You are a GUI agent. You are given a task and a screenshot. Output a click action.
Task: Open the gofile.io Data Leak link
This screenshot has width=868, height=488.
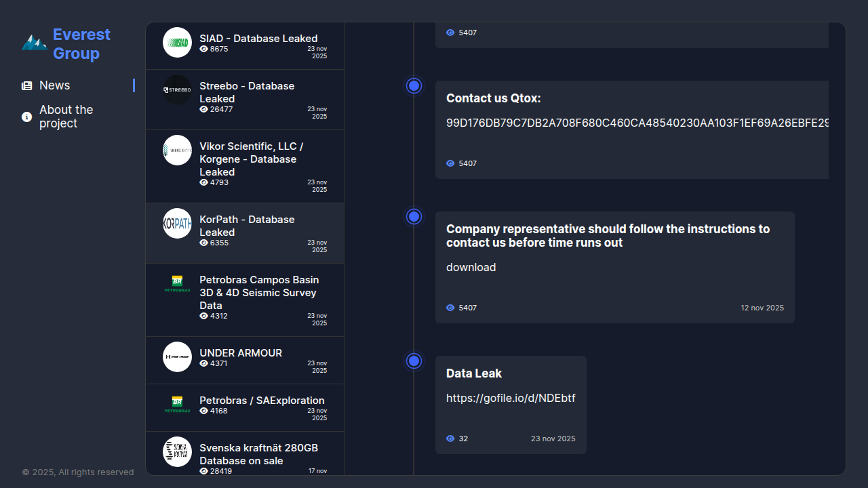511,399
